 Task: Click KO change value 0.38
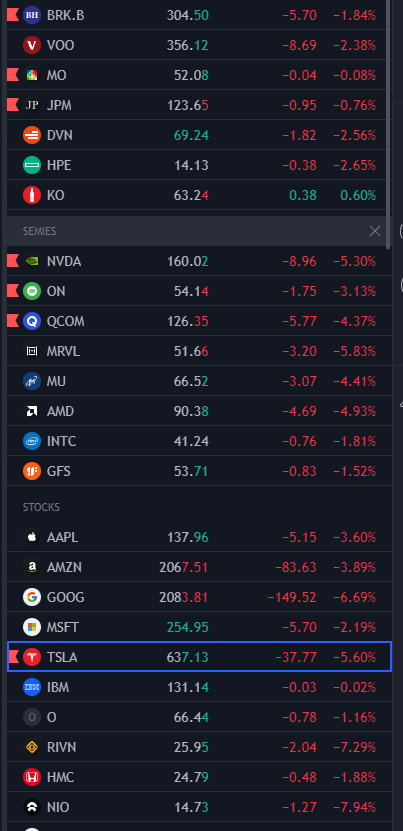point(303,196)
